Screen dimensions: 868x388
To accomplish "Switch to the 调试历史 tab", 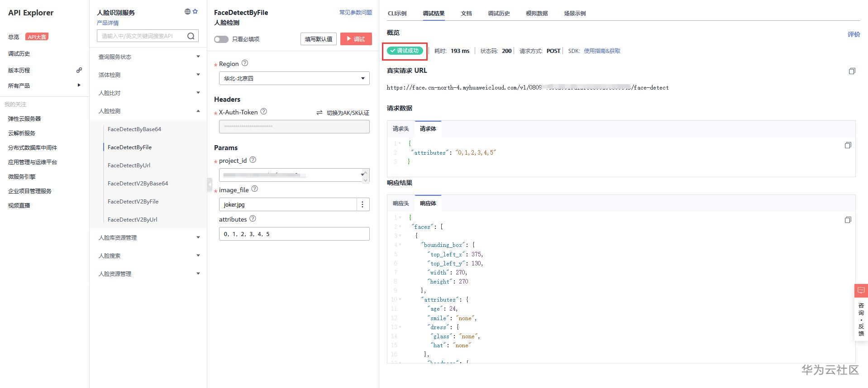I will tap(499, 14).
